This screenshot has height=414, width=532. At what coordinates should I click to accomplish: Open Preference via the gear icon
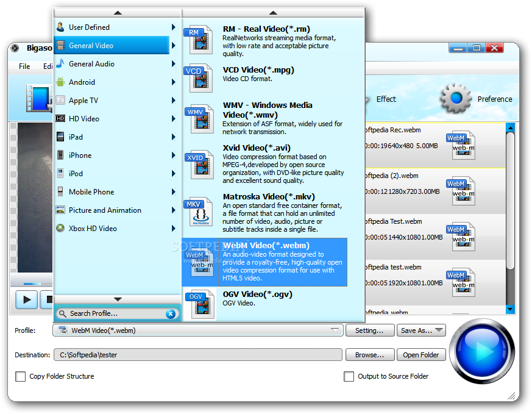coord(456,98)
